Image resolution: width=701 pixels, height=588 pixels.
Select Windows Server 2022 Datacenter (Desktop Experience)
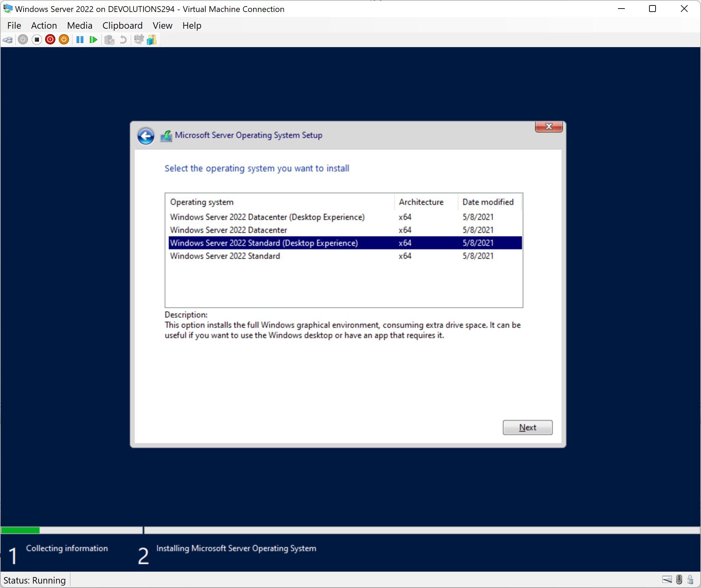tap(345, 217)
